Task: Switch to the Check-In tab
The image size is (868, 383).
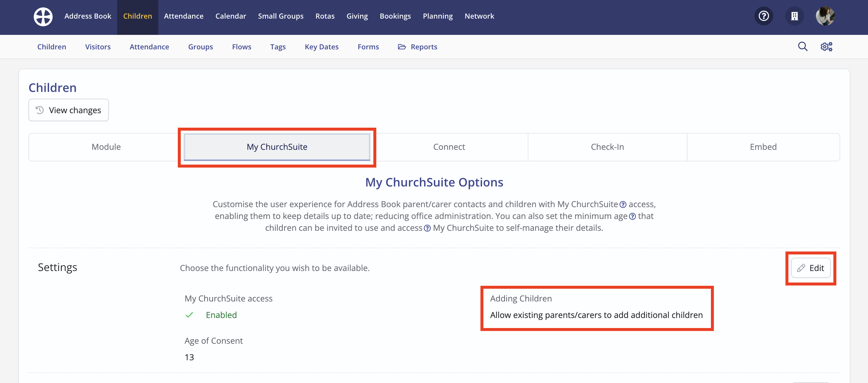Action: (607, 147)
